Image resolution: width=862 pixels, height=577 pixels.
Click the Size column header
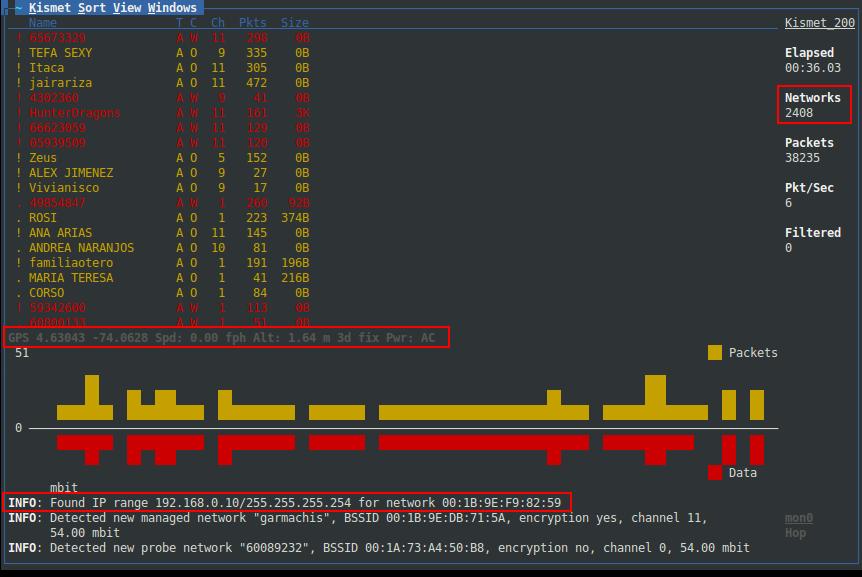(294, 23)
